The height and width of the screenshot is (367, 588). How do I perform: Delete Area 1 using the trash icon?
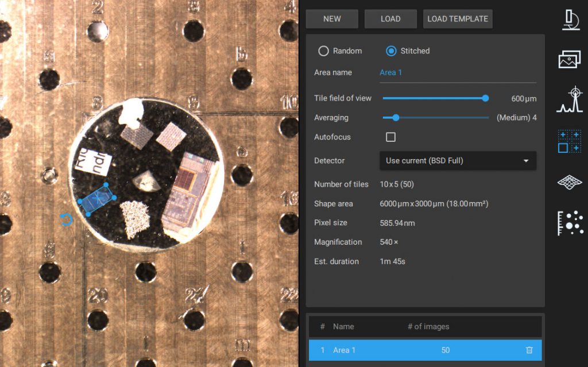[x=529, y=350]
